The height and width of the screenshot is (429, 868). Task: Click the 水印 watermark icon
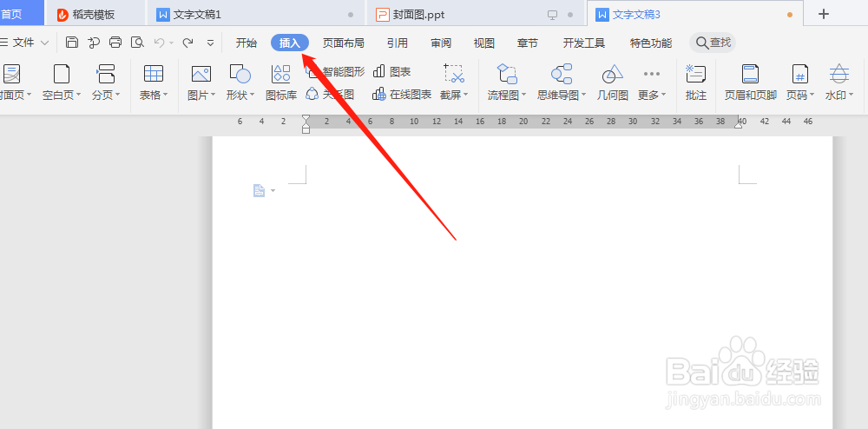click(839, 74)
